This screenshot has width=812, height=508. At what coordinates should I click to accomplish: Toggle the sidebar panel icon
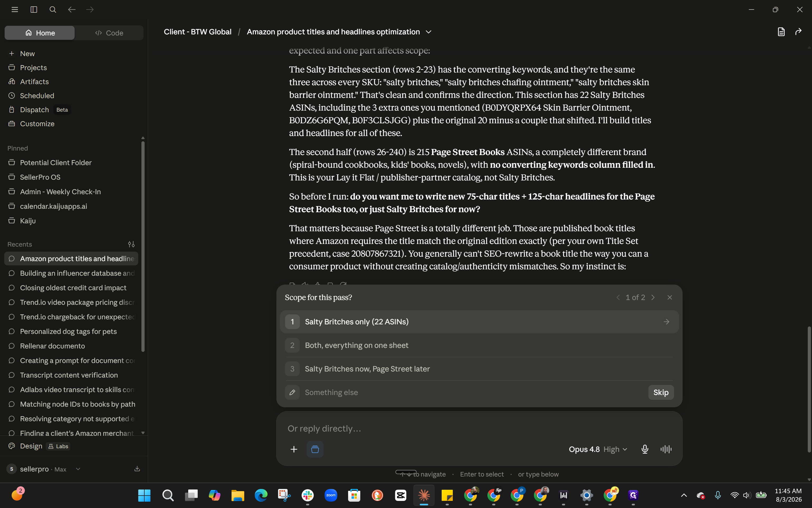click(x=34, y=10)
